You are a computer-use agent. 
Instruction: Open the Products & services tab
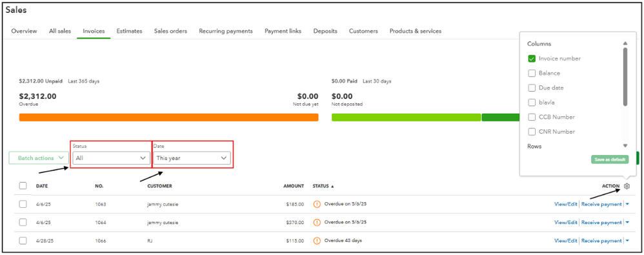point(416,31)
